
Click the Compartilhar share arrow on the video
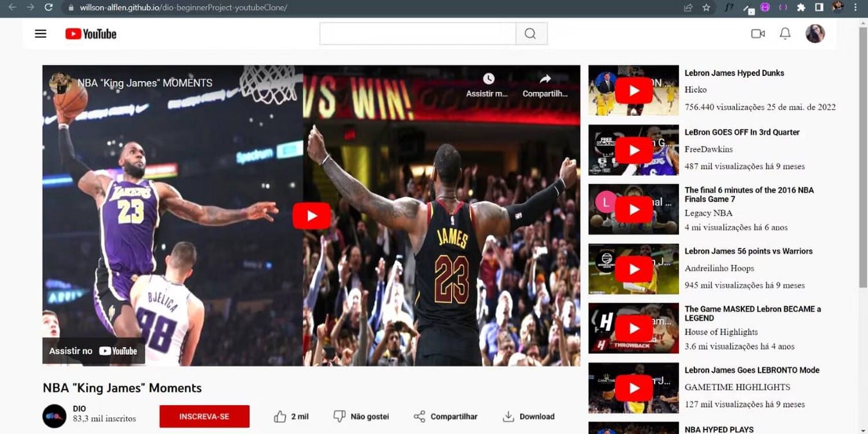[545, 79]
